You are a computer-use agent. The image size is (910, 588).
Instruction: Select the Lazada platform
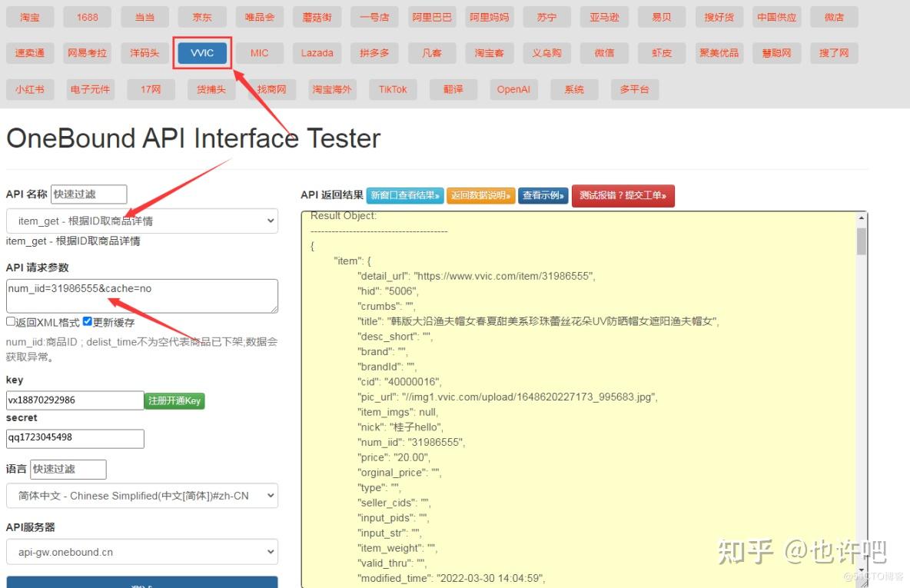[x=317, y=53]
